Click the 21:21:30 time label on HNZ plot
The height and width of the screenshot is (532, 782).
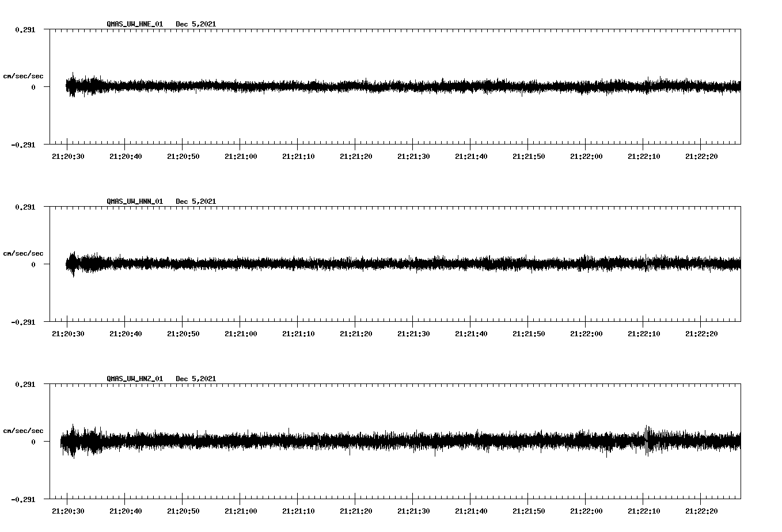click(x=413, y=511)
